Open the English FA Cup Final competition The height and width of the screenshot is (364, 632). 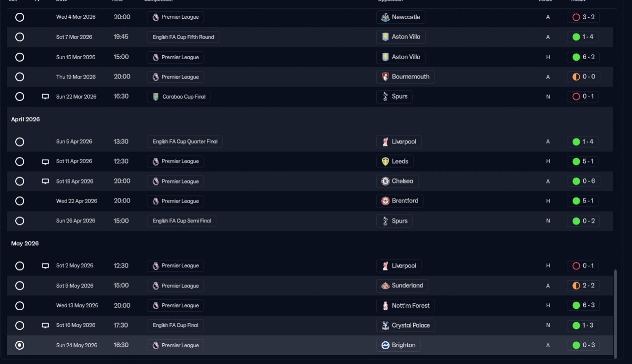(x=175, y=326)
